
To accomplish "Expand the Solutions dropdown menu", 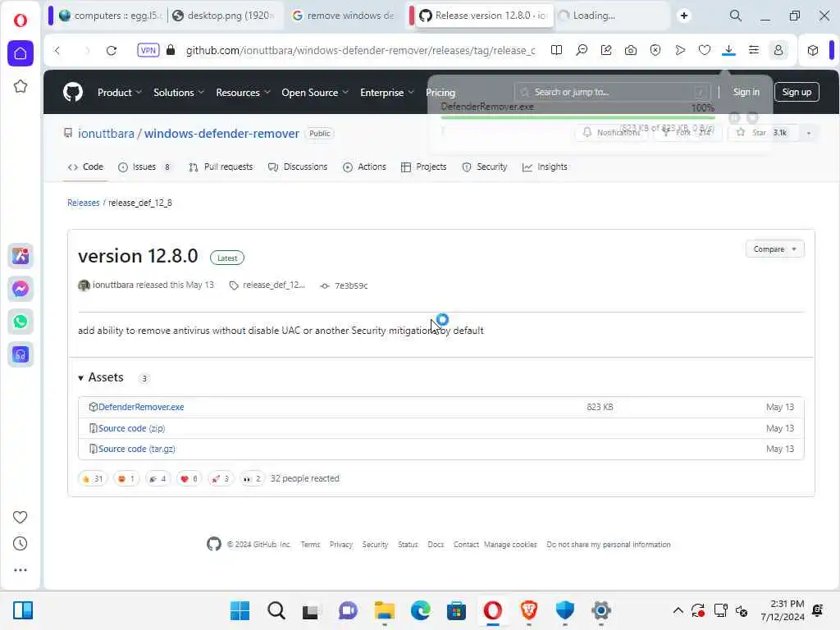I will tap(179, 92).
